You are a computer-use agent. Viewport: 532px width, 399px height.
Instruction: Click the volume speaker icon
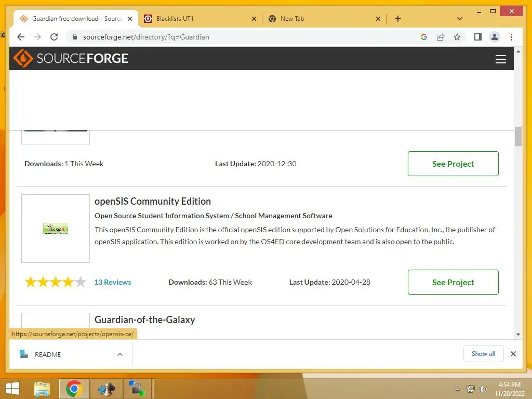point(483,389)
